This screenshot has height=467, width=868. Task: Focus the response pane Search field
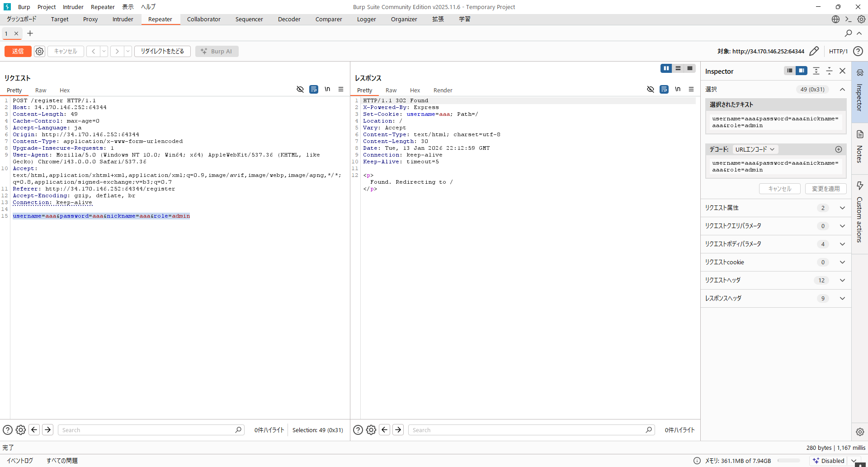[x=532, y=430]
